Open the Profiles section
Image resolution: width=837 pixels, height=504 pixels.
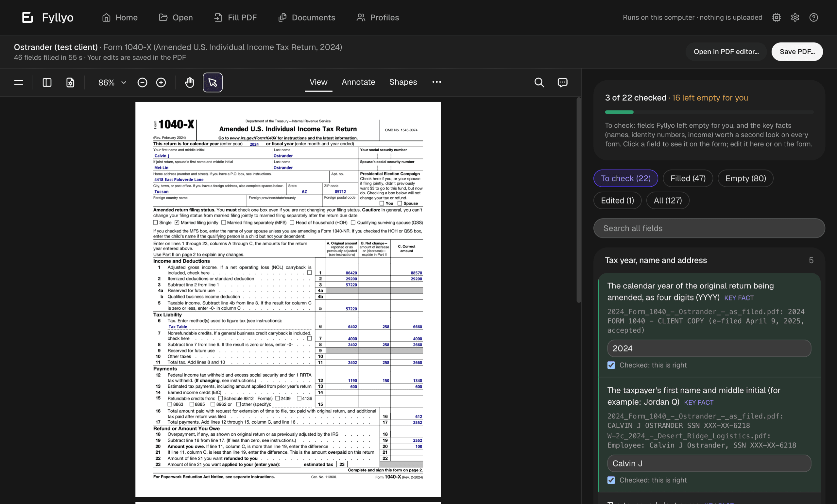(x=378, y=17)
